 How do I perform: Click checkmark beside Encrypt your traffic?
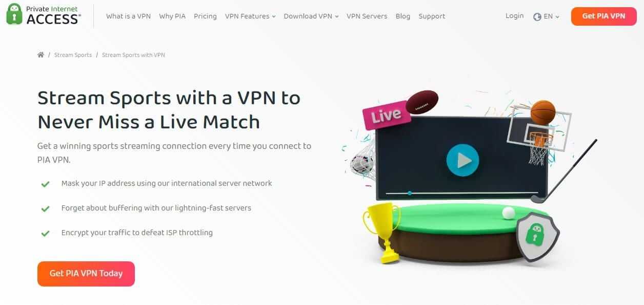point(45,233)
